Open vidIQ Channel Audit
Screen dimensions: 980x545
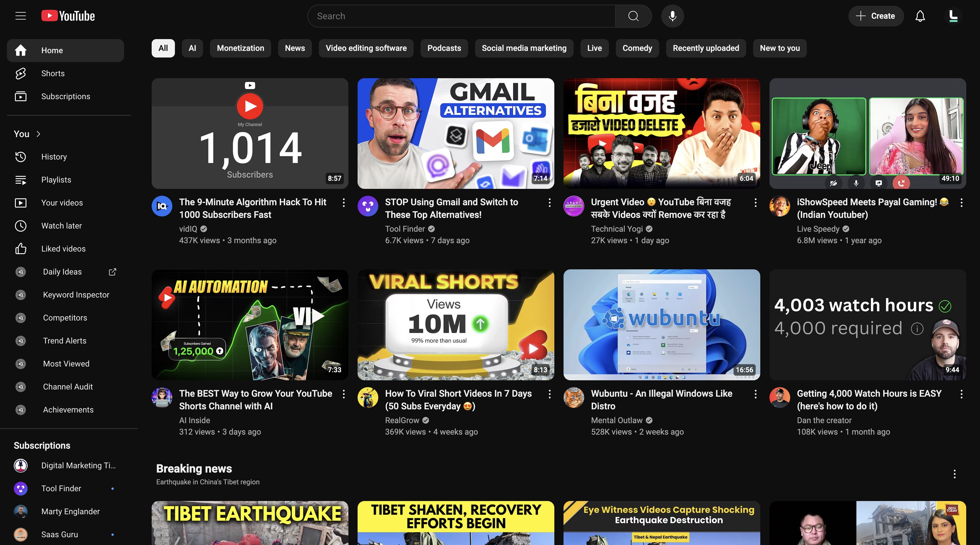tap(65, 387)
